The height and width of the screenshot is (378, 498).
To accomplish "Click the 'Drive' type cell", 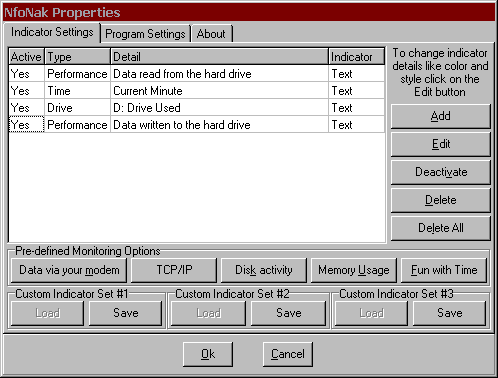I will (77, 108).
